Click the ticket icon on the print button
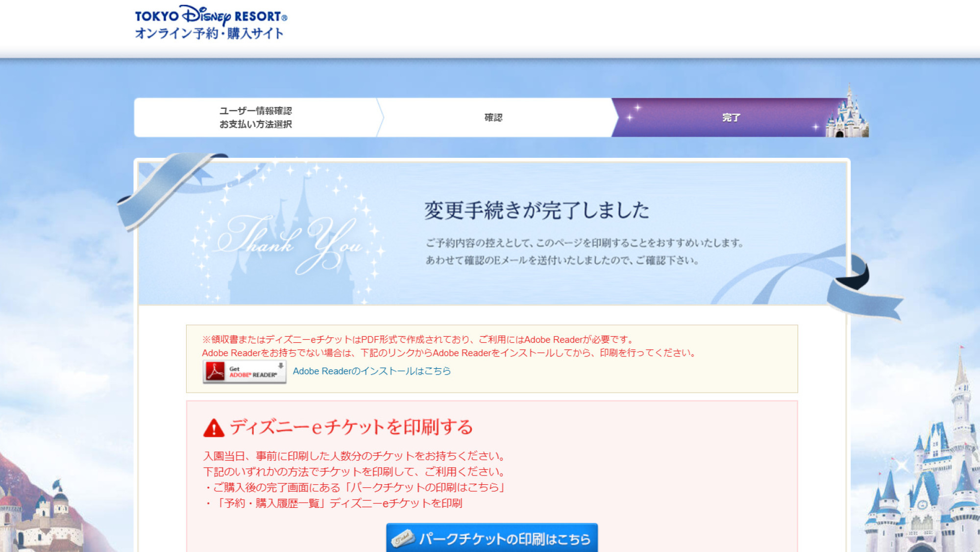Screen dimensions: 980x552 click(403, 539)
